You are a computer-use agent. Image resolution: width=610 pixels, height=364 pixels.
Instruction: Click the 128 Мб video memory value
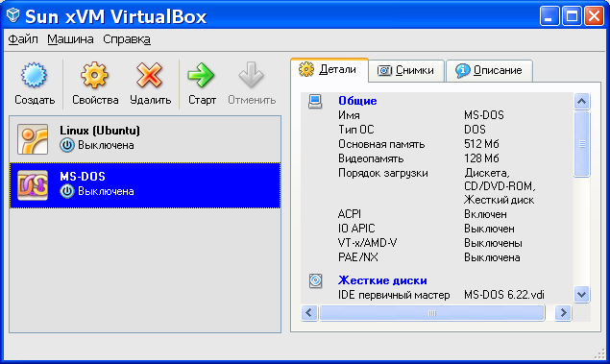point(481,158)
